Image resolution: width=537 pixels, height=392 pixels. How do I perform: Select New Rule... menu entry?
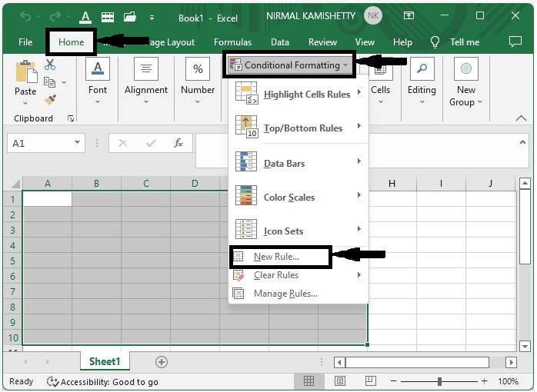(276, 257)
